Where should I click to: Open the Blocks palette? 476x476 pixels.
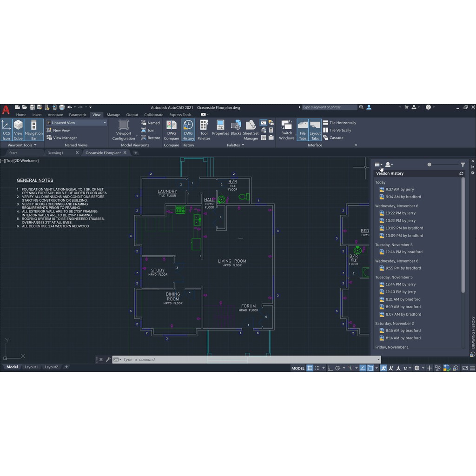click(x=236, y=130)
